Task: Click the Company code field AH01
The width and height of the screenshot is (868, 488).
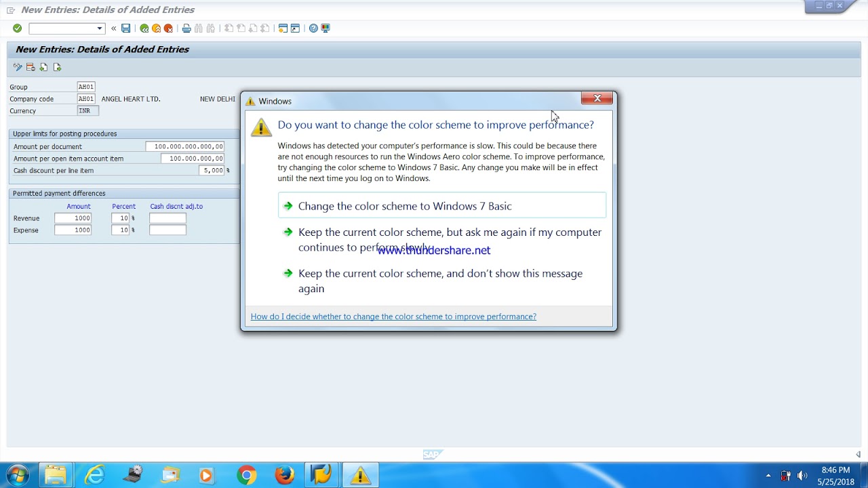Action: [x=86, y=99]
